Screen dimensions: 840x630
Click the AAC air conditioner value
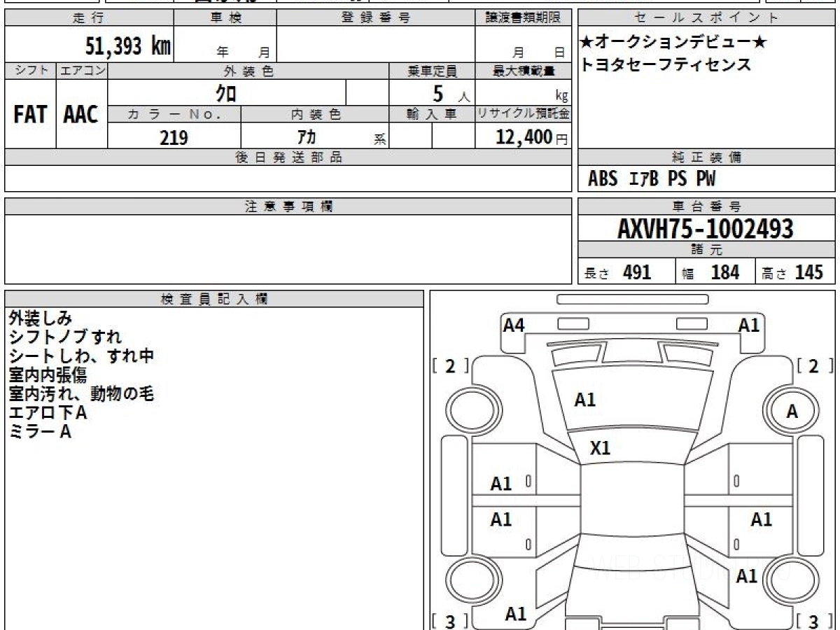point(81,115)
